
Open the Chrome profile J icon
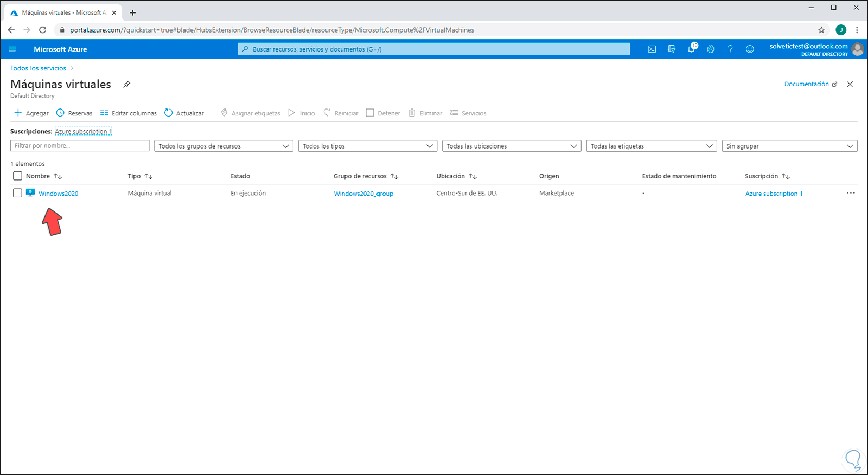(841, 30)
